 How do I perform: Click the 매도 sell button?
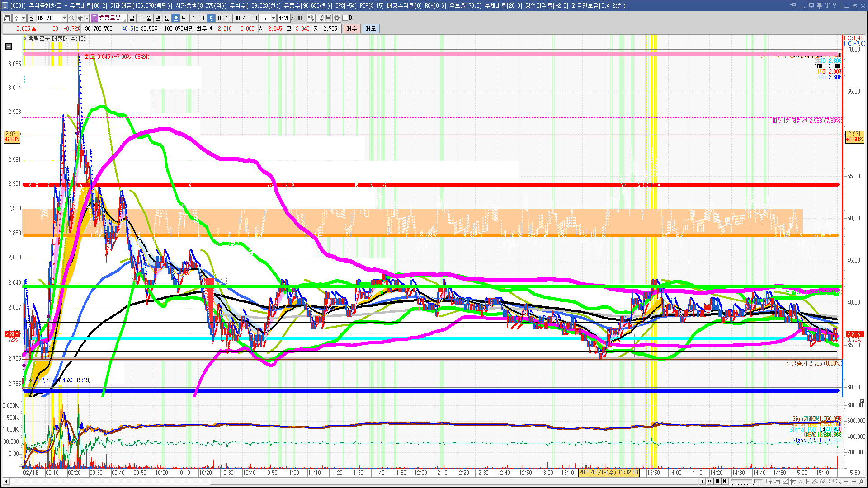[x=370, y=28]
